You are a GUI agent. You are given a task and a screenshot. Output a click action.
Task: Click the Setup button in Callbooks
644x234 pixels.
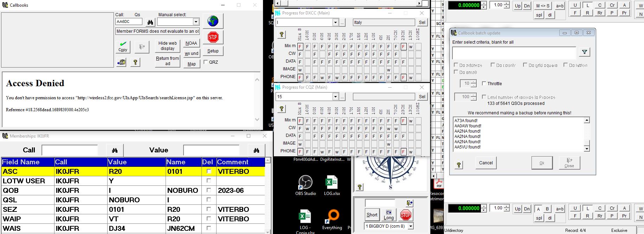[x=213, y=51]
